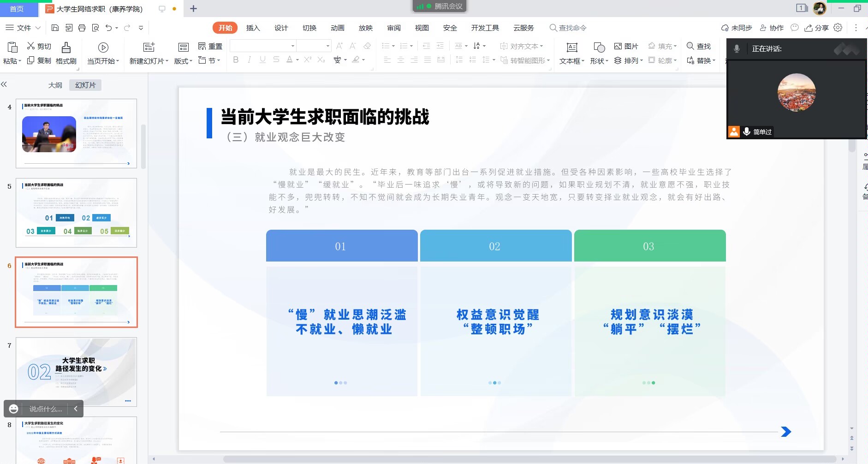Select slide 7 thumbnail in panel

(77, 371)
